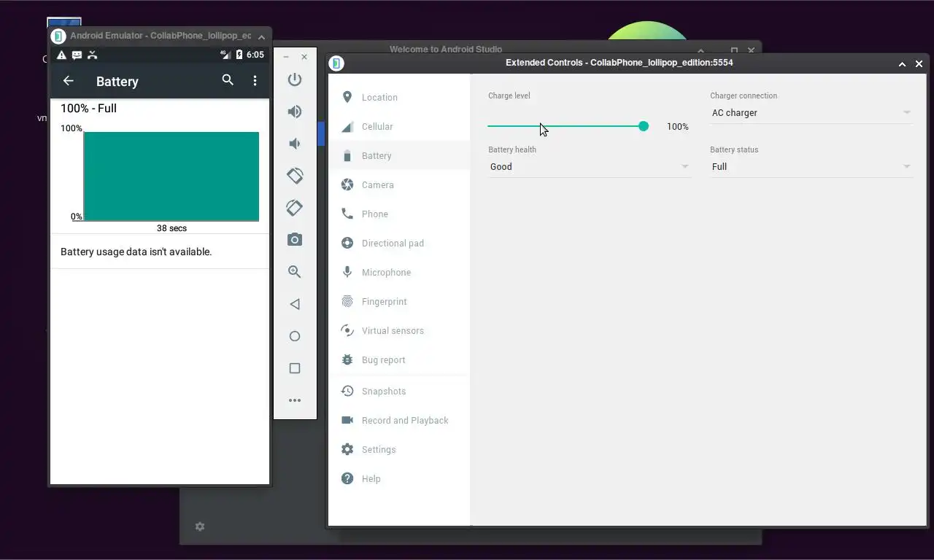Tap the back arrow in Battery screen
Viewport: 934px width, 560px height.
tap(69, 81)
